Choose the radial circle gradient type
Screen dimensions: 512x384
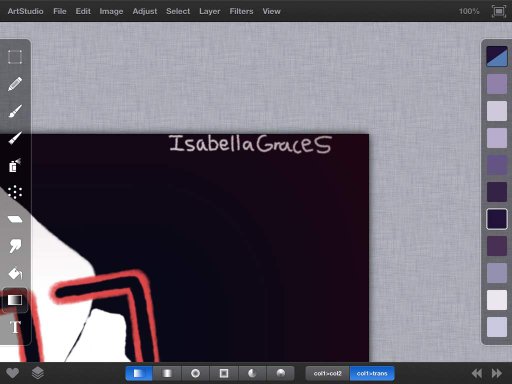196,373
